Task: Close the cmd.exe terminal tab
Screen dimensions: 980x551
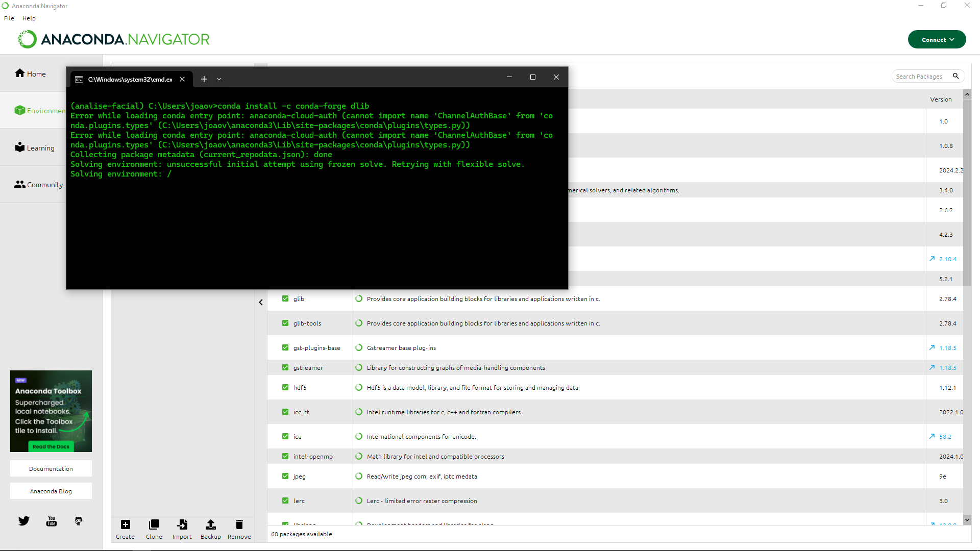Action: pyautogui.click(x=182, y=79)
